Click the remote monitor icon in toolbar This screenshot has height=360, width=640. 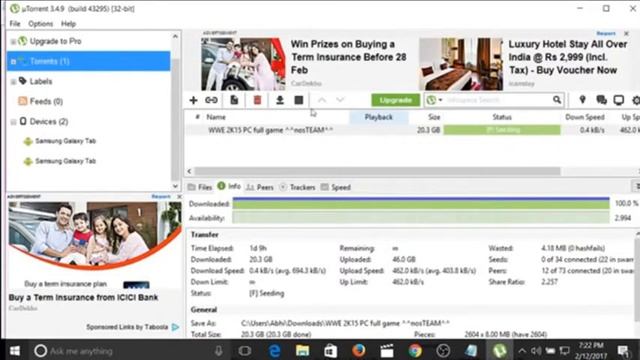click(619, 100)
